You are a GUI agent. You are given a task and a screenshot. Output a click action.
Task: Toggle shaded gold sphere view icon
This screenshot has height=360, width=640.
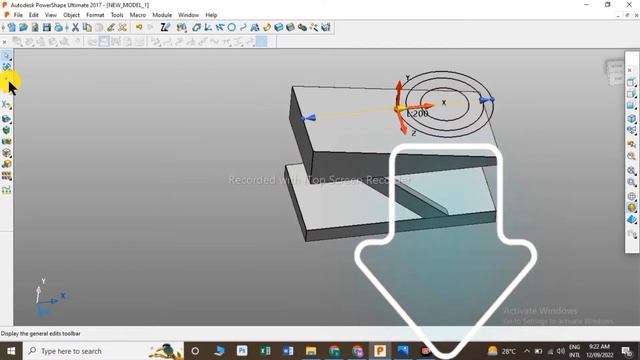coord(631,208)
